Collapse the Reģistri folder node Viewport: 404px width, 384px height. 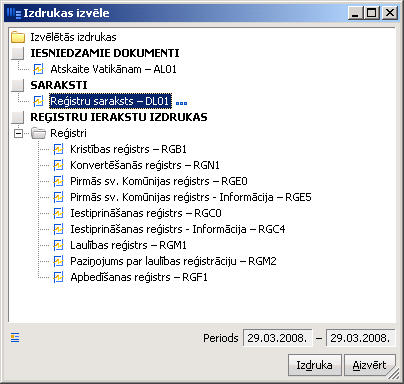click(18, 134)
